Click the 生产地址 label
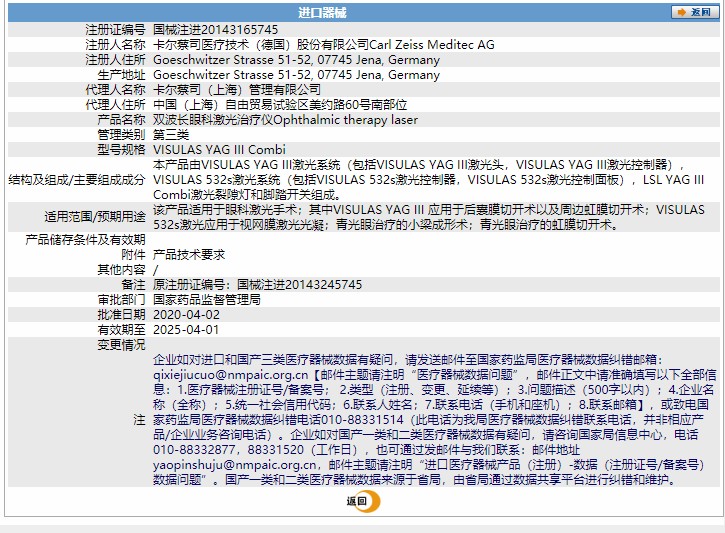Viewport: 725px width, 533px height. [x=121, y=75]
